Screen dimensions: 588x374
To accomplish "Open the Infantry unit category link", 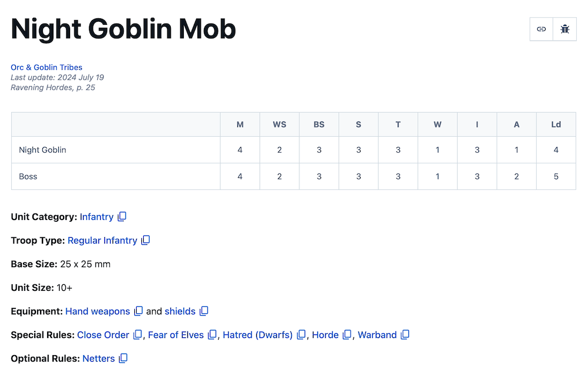I will (x=97, y=217).
